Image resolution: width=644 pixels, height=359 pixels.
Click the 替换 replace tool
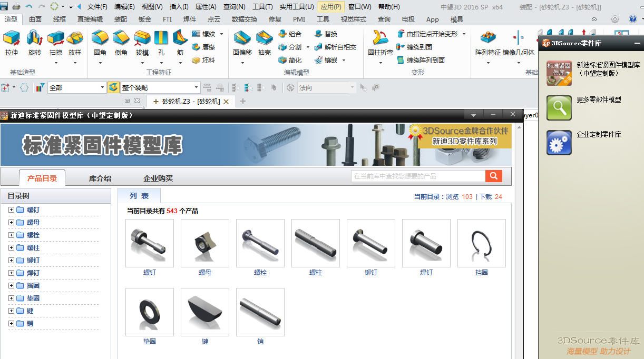(326, 34)
